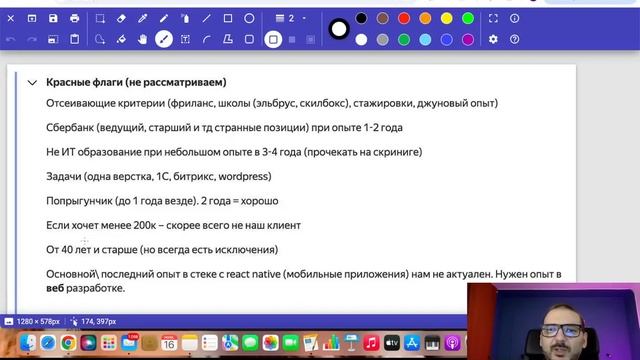Open Calendar showing 16 in the Dock
The image size is (640, 360).
point(169,343)
